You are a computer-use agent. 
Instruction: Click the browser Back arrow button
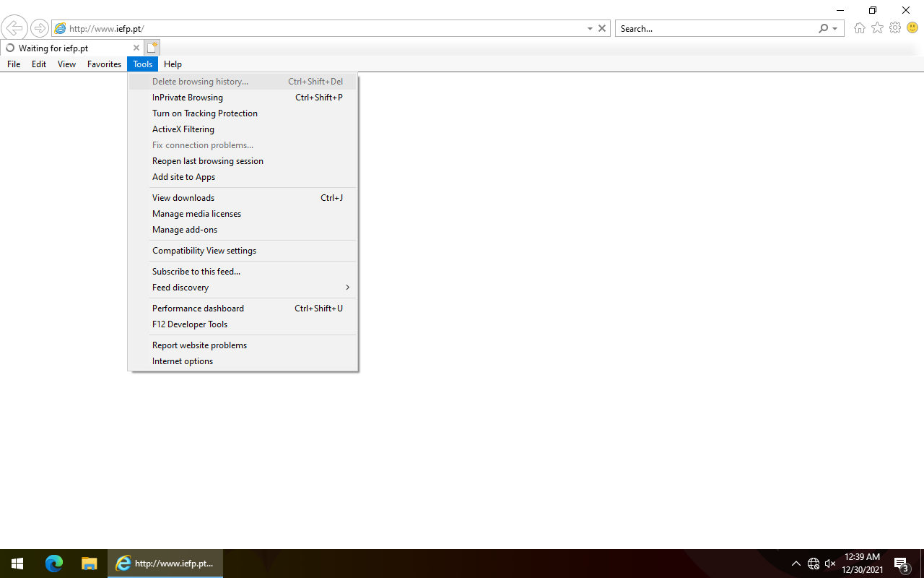click(14, 28)
